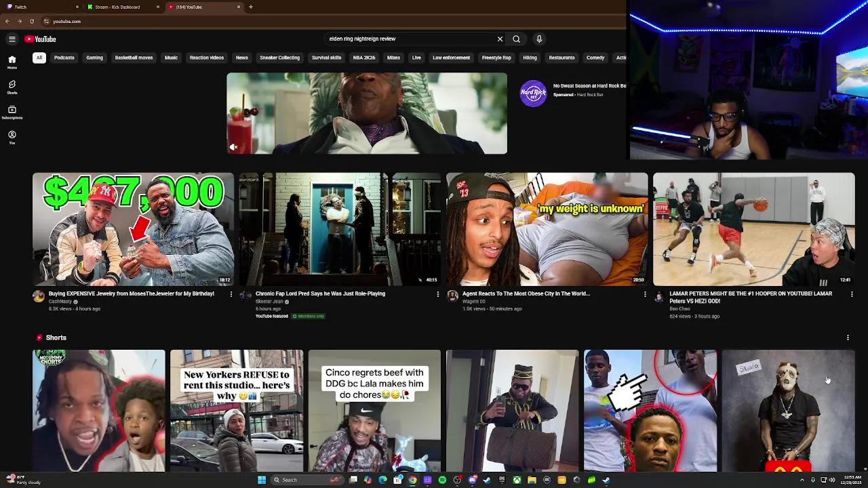Open Agent Reacts video's channel avatar
This screenshot has height=488, width=868.
point(452,296)
